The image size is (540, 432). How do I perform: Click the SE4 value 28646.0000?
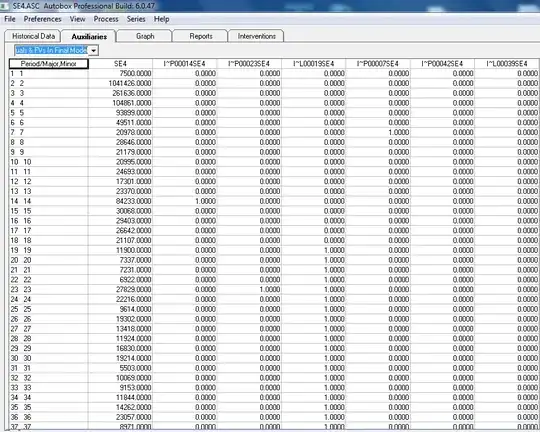pos(121,142)
